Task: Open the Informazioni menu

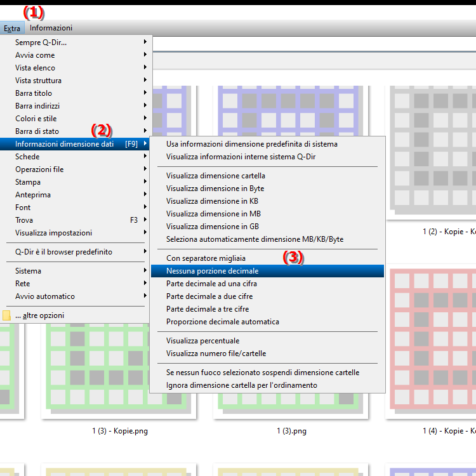Action: click(51, 28)
